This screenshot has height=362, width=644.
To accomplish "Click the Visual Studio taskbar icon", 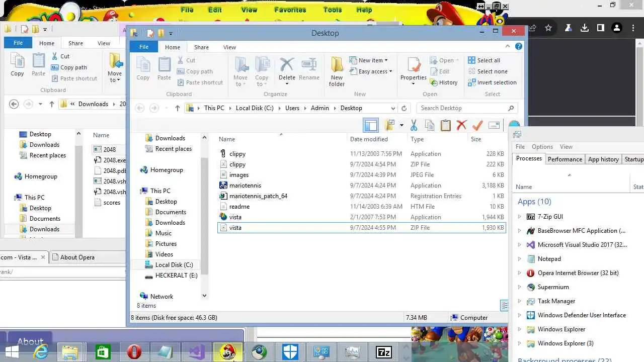I will (x=197, y=352).
